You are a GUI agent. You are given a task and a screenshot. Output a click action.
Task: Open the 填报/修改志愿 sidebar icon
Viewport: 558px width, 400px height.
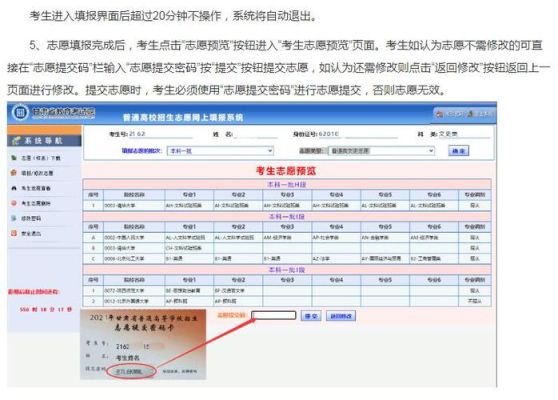click(14, 173)
